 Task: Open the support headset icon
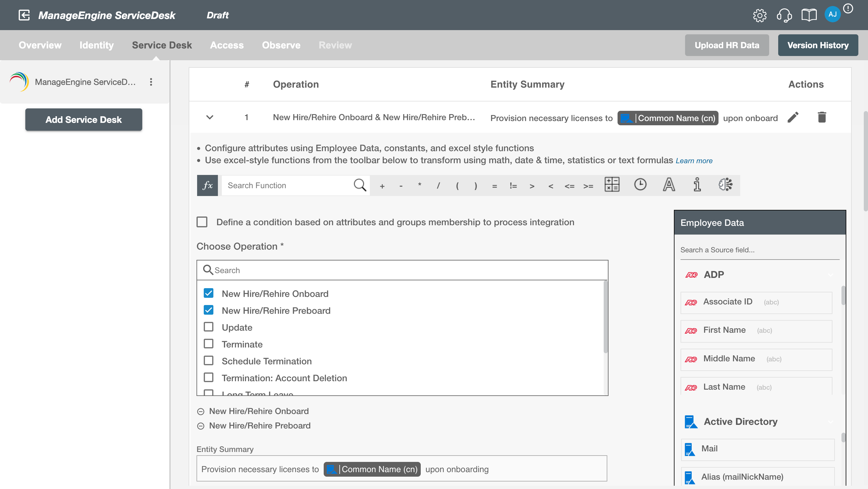[x=784, y=15]
